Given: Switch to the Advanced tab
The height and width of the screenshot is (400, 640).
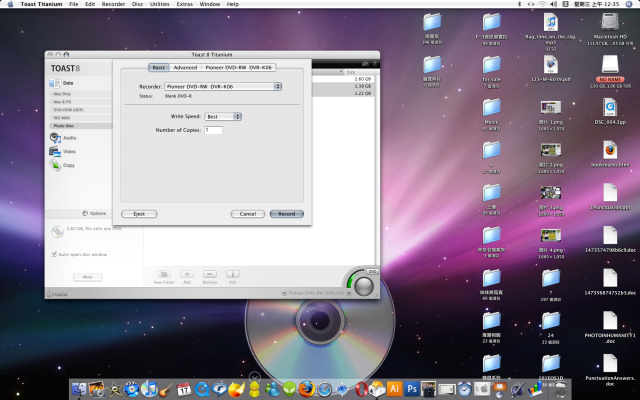Looking at the screenshot, I should point(185,67).
